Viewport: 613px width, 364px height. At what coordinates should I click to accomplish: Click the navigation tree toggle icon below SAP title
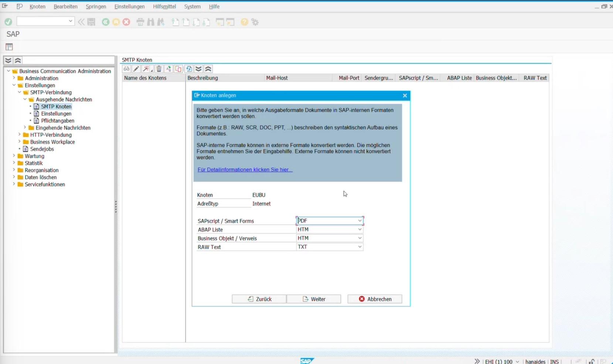[x=9, y=47]
